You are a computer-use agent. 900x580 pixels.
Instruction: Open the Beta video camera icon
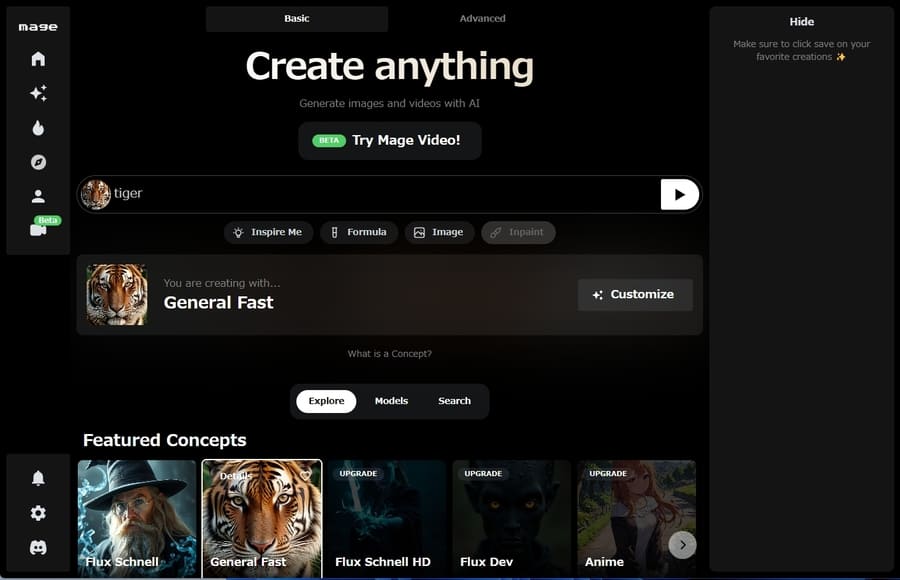point(38,230)
